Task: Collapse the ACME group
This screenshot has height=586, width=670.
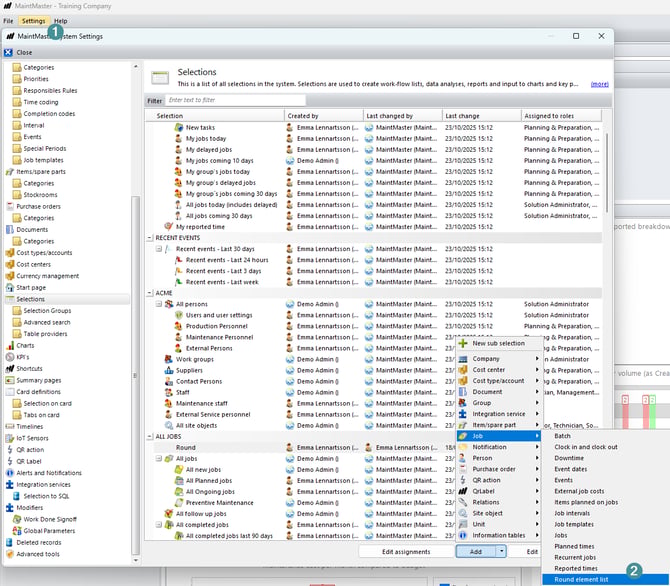Action: point(150,293)
